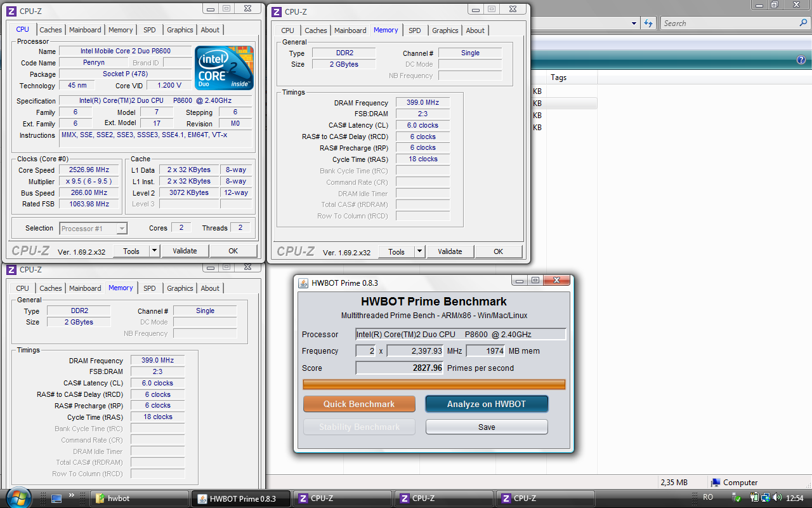This screenshot has height=508, width=812.
Task: Click Rated FSB value 1063.98 MHz
Action: (x=88, y=204)
